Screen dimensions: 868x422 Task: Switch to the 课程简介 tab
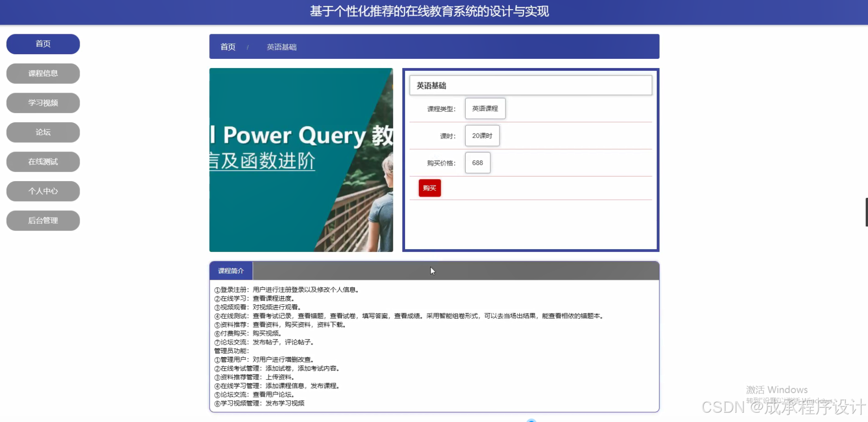click(231, 270)
